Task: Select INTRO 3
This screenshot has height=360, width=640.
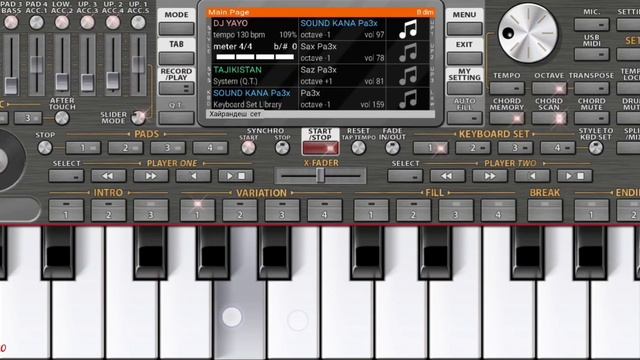Action: coord(151,210)
